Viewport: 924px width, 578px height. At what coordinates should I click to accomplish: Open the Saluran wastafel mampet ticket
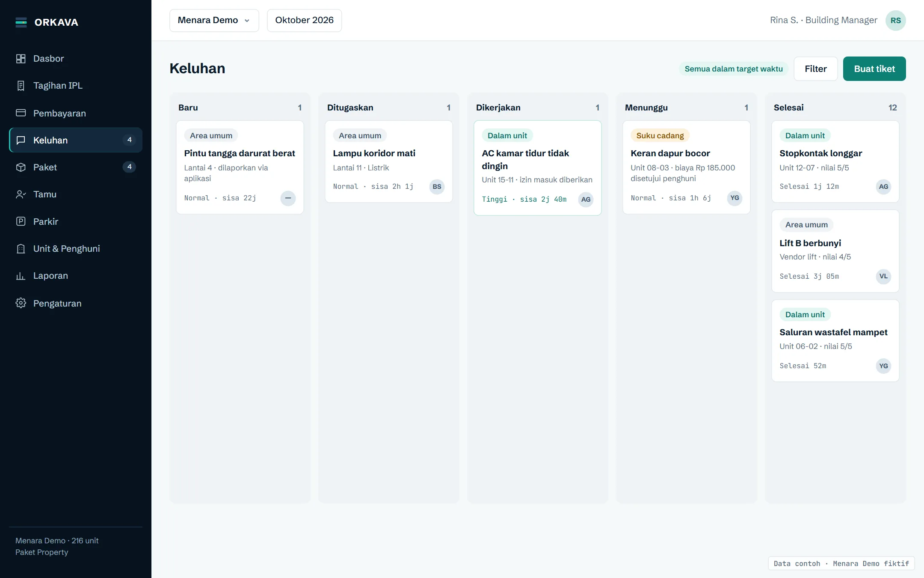pos(835,341)
